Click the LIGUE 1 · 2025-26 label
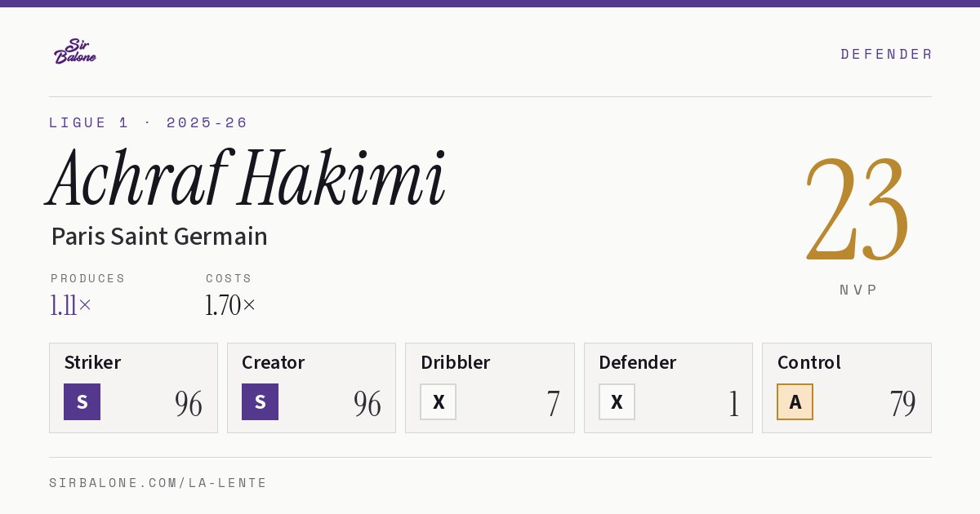 click(x=149, y=122)
